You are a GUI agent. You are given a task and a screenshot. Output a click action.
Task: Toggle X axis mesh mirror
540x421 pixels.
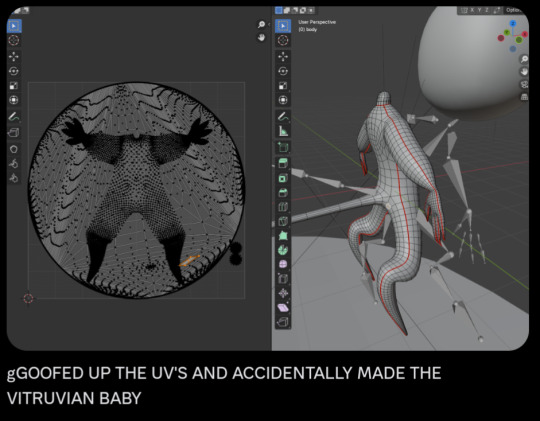[x=472, y=10]
